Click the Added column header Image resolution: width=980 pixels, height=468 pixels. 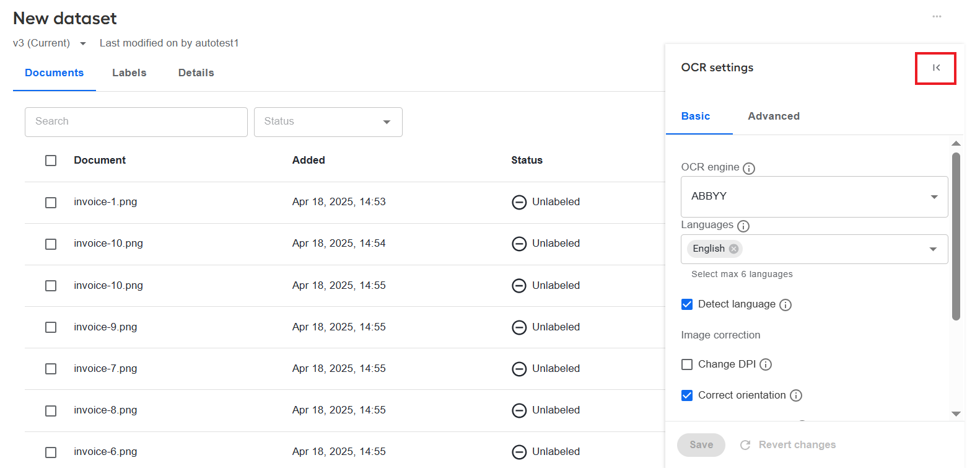[x=308, y=161]
